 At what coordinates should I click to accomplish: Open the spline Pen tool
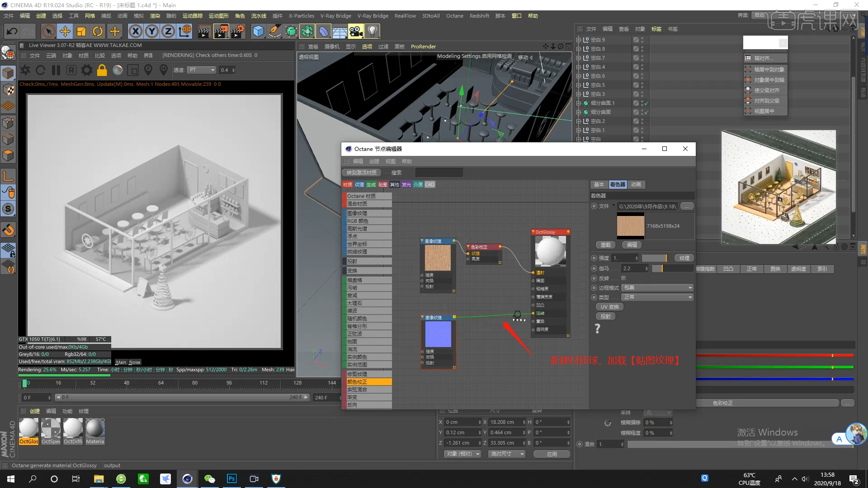[x=274, y=31]
